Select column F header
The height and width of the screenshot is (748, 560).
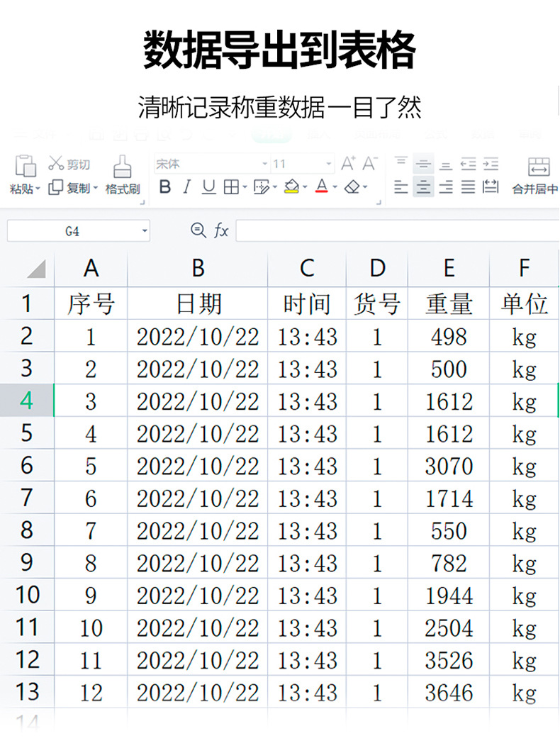525,268
